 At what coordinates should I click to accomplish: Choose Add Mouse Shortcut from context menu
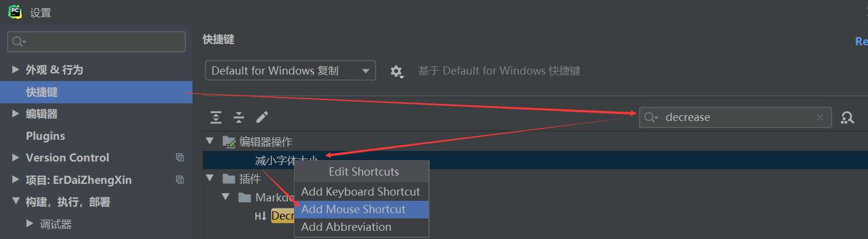click(353, 209)
